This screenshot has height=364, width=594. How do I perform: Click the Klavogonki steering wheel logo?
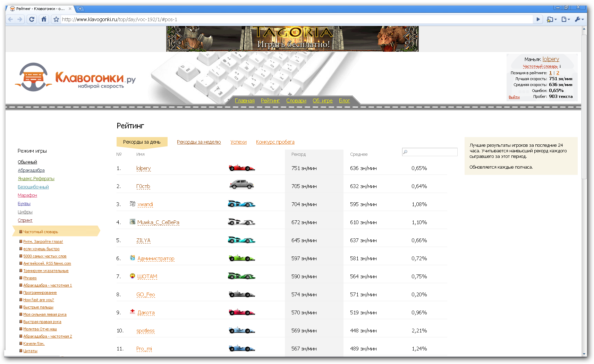point(33,77)
